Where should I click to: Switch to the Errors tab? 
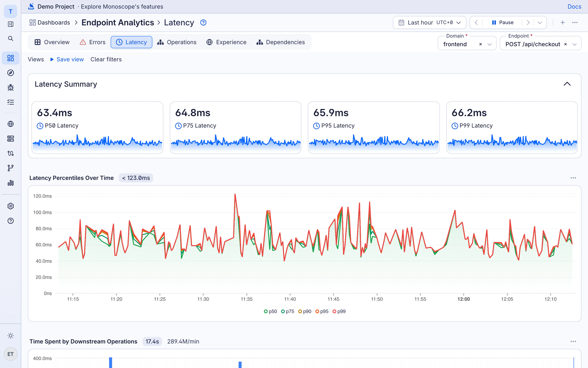(92, 42)
